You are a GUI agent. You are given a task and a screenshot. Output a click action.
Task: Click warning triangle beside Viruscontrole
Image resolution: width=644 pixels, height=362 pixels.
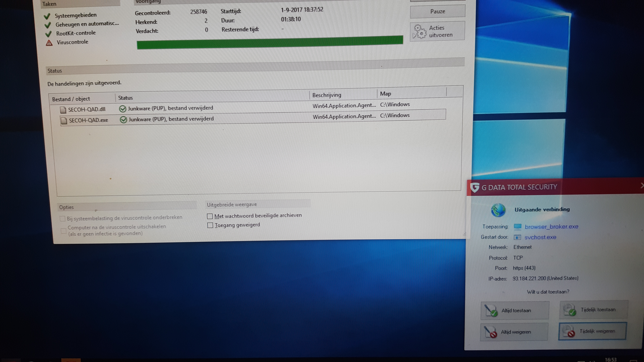tap(49, 43)
